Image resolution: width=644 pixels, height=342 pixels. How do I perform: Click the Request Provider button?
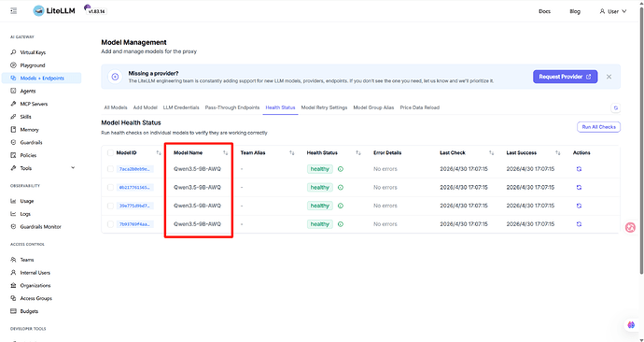[566, 77]
